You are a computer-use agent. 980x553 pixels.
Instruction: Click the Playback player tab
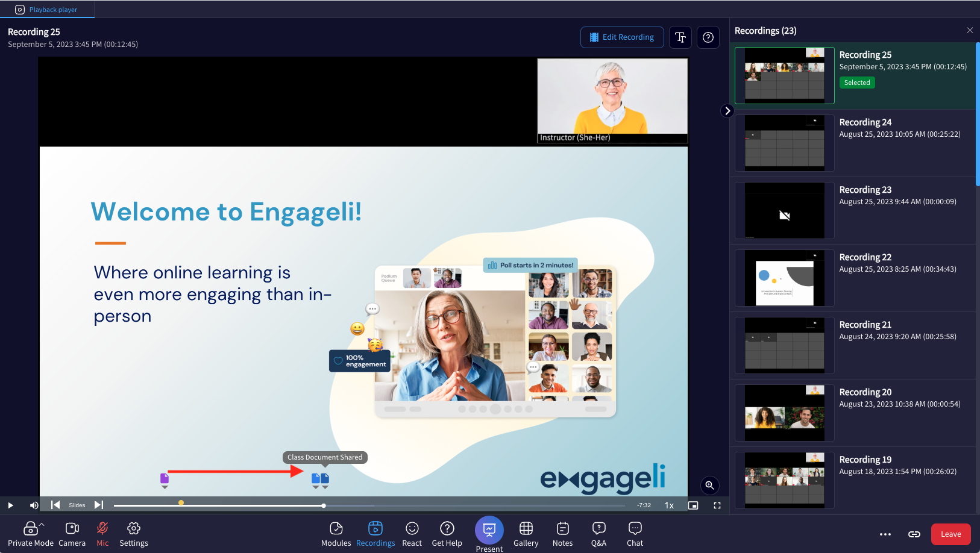(x=47, y=10)
